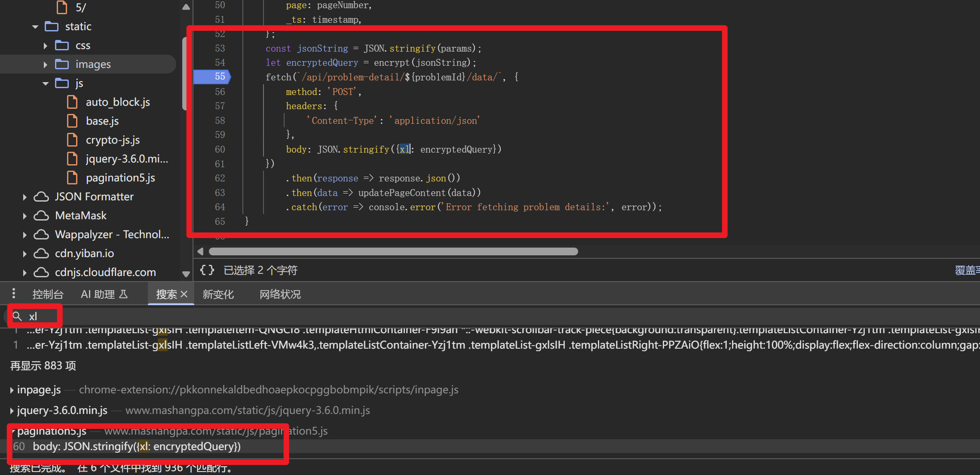Open crypto-js.js file in tree
Image resolution: width=980 pixels, height=475 pixels.
coord(113,140)
